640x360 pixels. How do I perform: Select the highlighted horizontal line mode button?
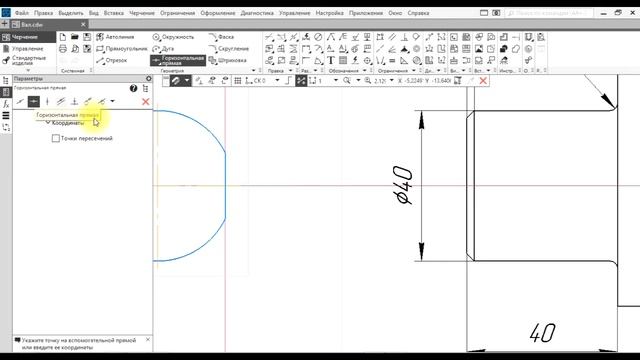[33, 102]
